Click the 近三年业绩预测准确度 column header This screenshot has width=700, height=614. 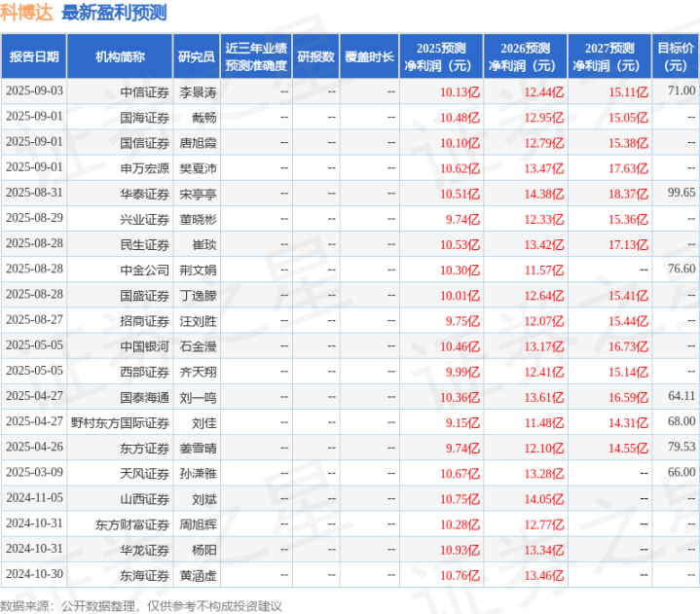pos(256,56)
